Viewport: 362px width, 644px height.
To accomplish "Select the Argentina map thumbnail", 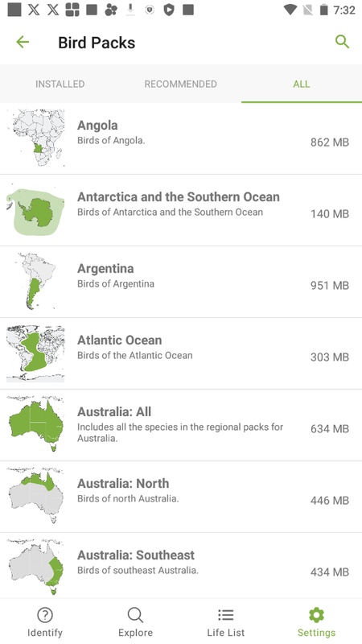I will click(x=35, y=282).
